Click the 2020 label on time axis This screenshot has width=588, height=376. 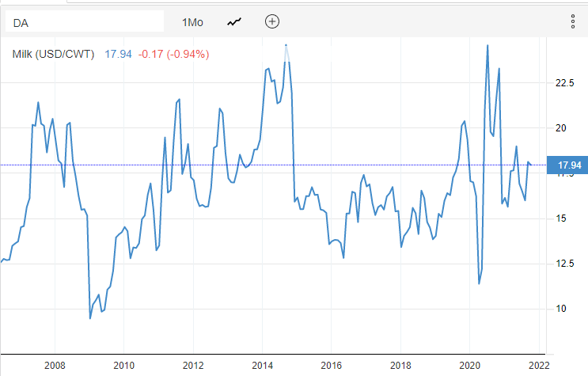[470, 365]
